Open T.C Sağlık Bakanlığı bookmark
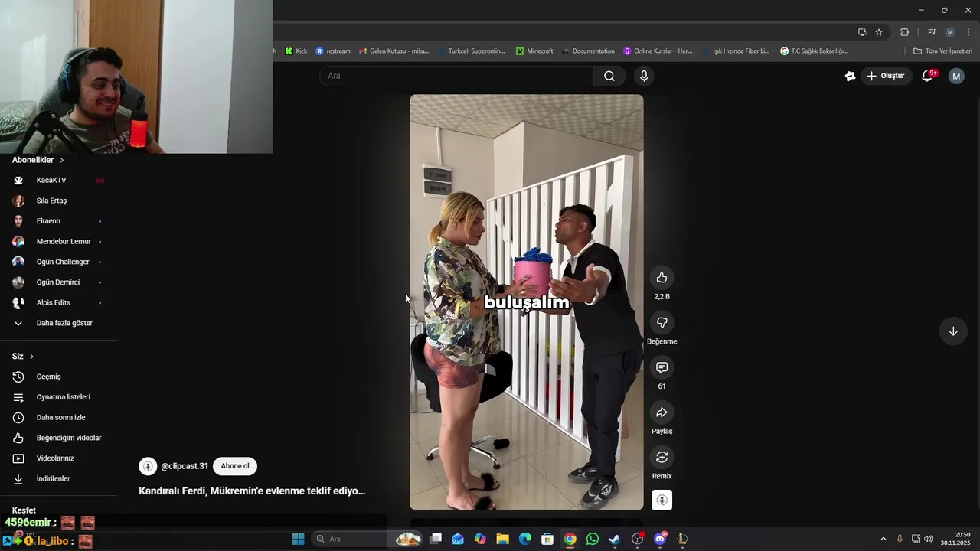980x551 pixels. point(815,51)
